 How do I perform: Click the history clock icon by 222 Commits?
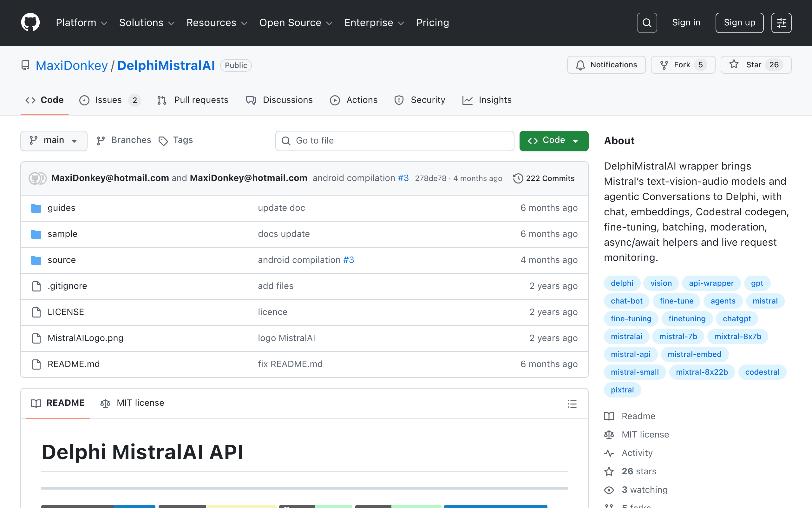(518, 178)
